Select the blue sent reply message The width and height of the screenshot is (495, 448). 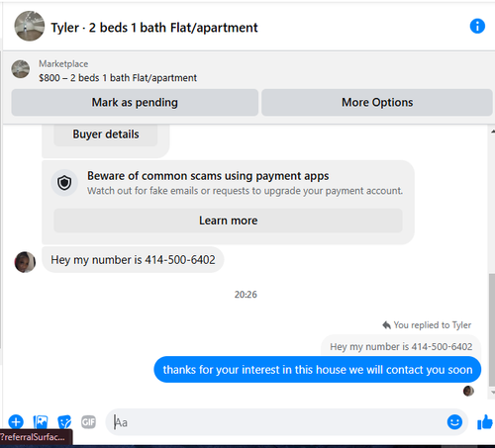pos(318,370)
